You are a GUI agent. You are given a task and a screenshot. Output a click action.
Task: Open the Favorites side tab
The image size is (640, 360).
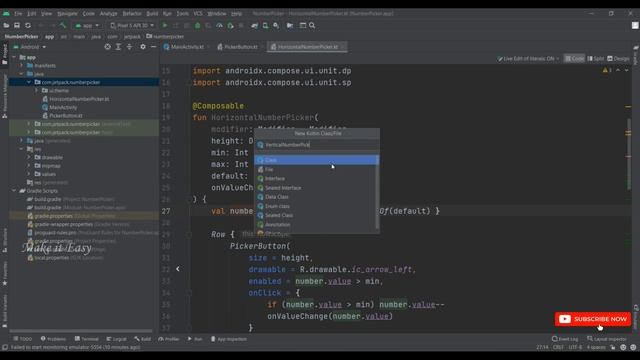4,273
